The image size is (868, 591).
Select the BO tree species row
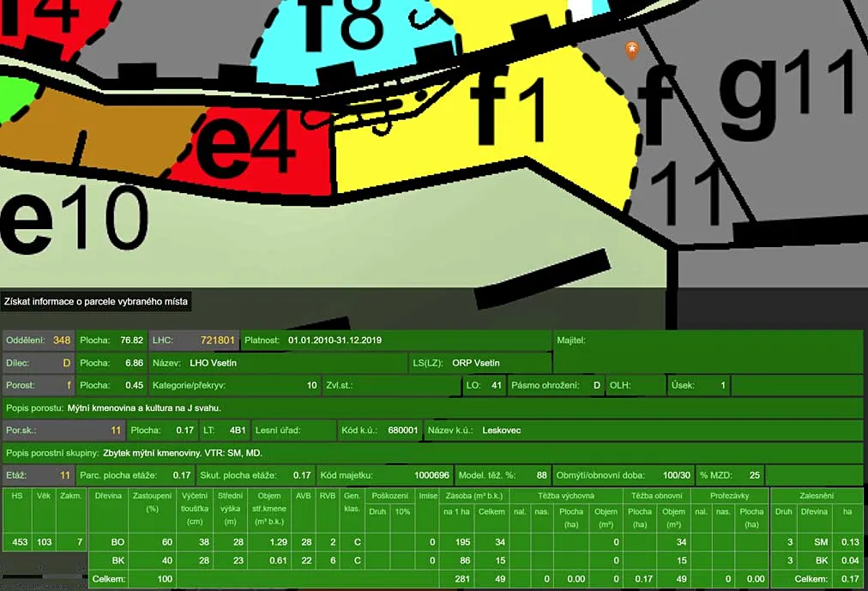click(118, 542)
